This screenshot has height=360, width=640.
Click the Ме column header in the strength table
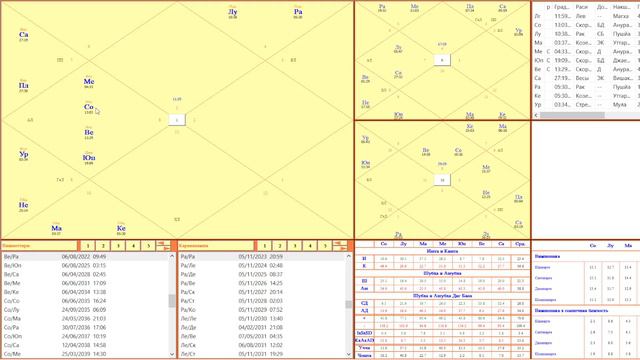(442, 244)
